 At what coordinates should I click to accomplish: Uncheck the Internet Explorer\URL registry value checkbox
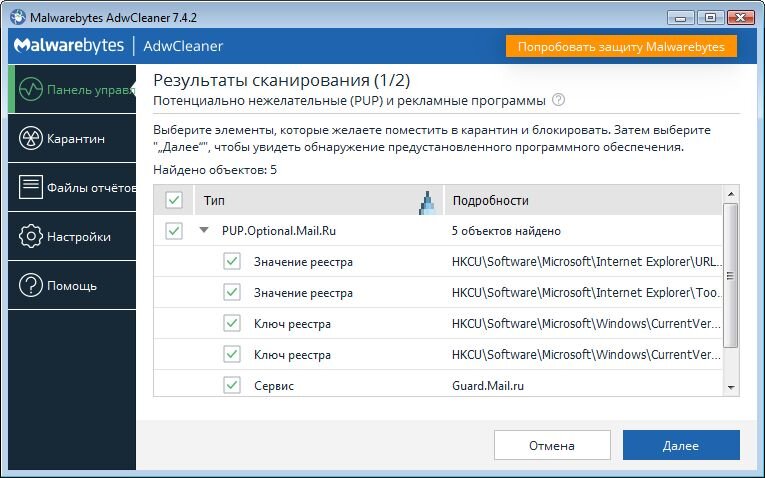click(232, 261)
